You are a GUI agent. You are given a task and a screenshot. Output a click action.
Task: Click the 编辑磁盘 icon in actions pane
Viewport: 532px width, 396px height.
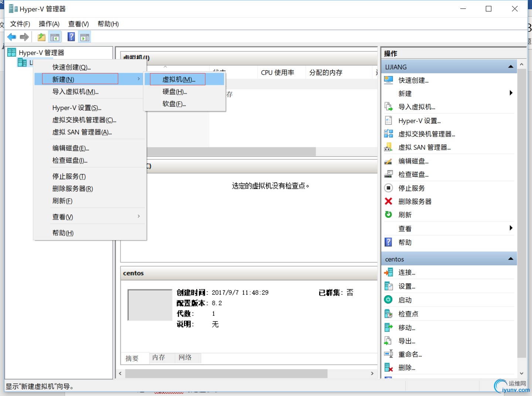click(389, 161)
